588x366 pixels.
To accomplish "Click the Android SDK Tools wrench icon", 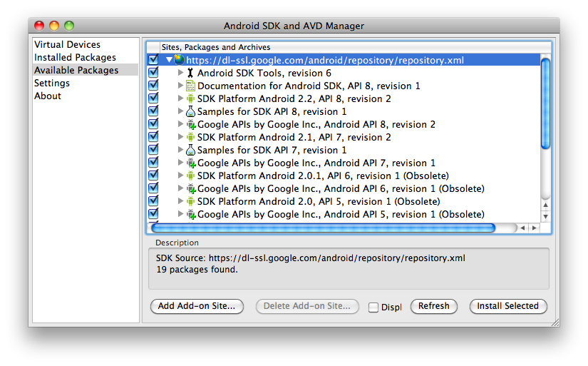I will [x=190, y=73].
